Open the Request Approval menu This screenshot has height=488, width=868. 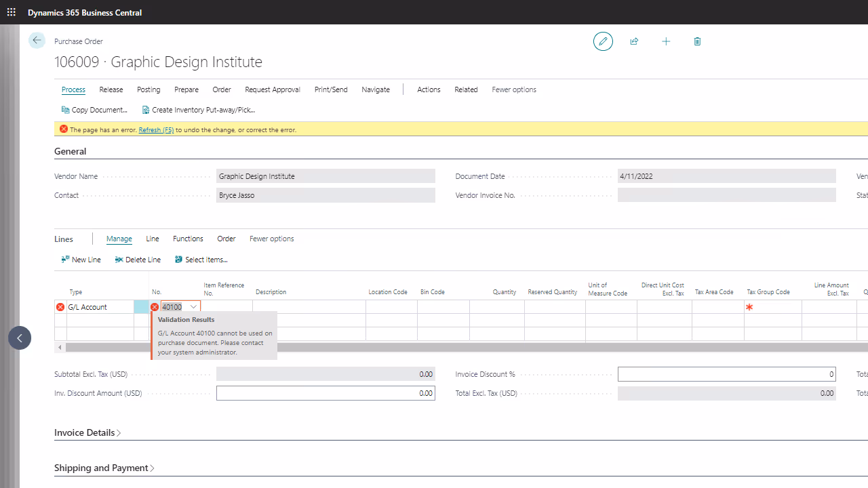tap(273, 89)
